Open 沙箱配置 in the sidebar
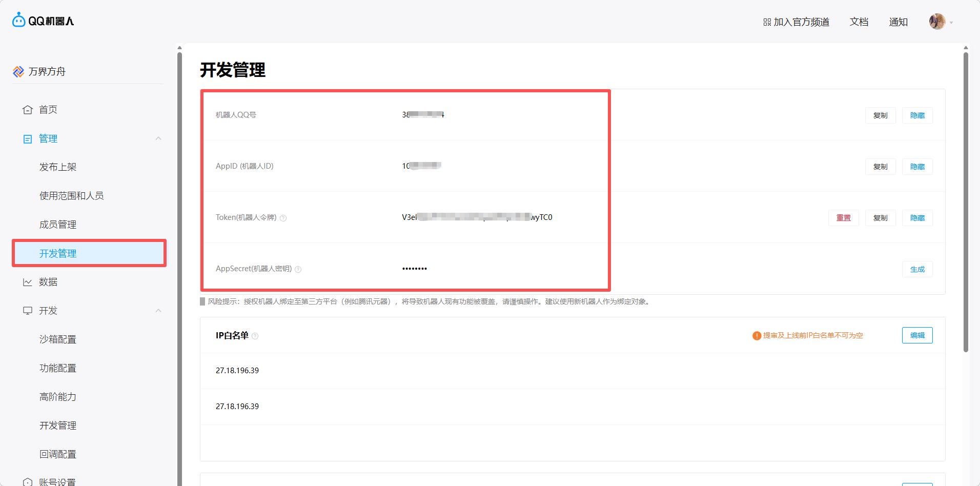 [58, 339]
